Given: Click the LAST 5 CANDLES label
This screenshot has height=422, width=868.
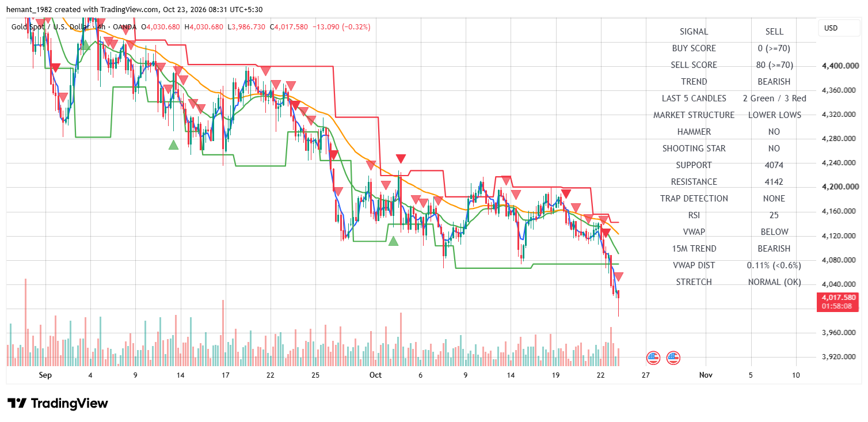Looking at the screenshot, I should (694, 98).
